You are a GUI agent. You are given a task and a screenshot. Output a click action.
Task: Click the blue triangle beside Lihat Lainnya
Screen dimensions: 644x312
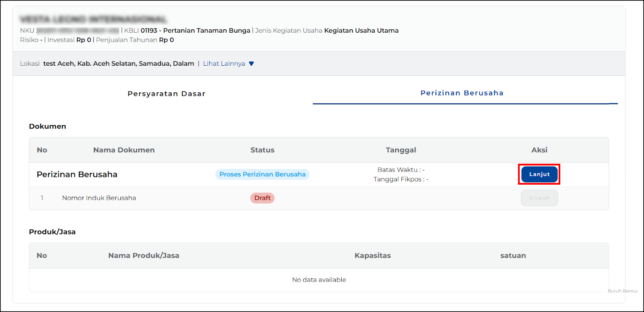coord(252,64)
